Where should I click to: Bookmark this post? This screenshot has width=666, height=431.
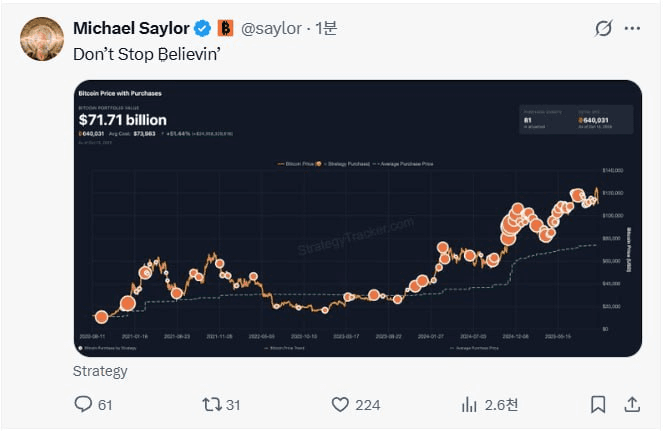[x=597, y=404]
